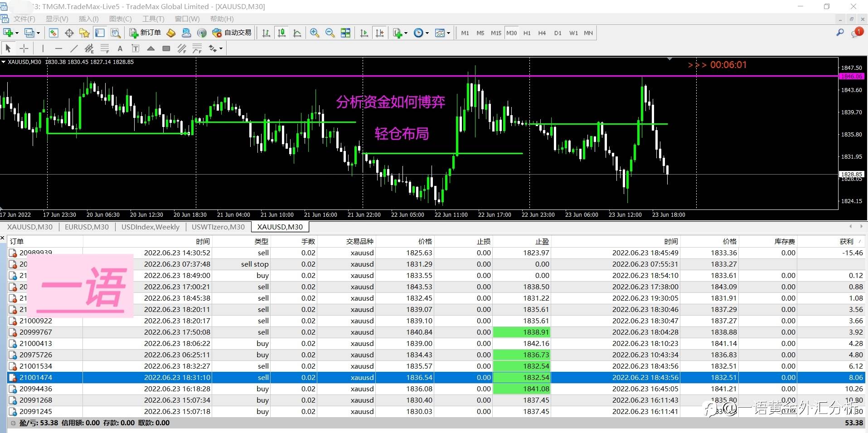868x433 pixels.
Task: Open the periodicity clock dropdown arrow
Action: 427,33
